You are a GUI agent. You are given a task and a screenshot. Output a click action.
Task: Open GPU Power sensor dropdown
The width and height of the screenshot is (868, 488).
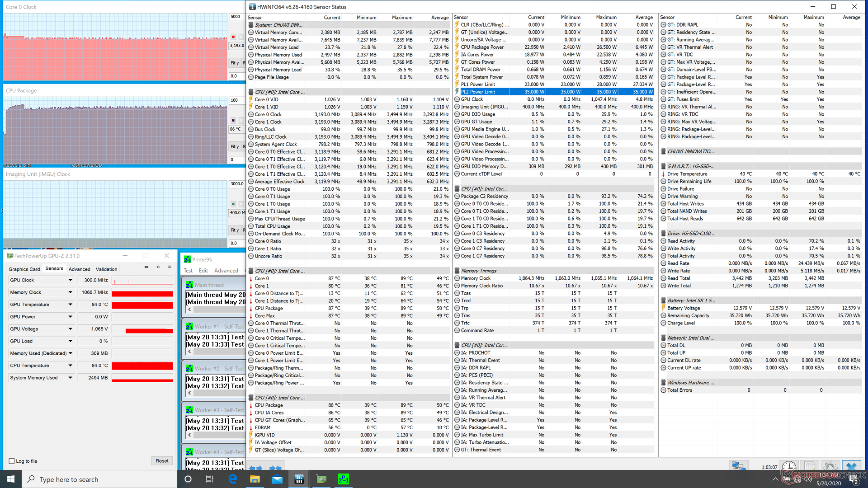(70, 317)
